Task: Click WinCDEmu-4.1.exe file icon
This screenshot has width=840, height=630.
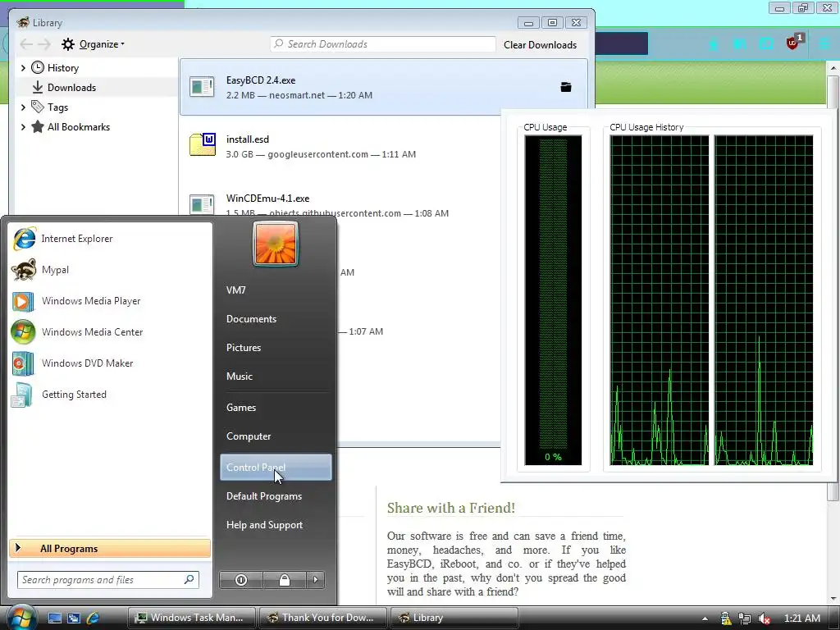Action: [203, 204]
